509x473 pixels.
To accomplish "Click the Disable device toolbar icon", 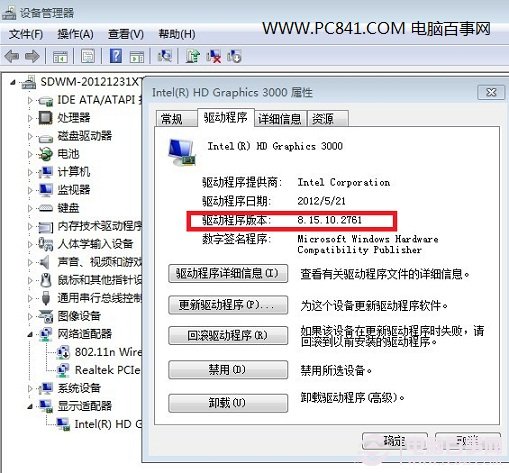I will (x=234, y=56).
